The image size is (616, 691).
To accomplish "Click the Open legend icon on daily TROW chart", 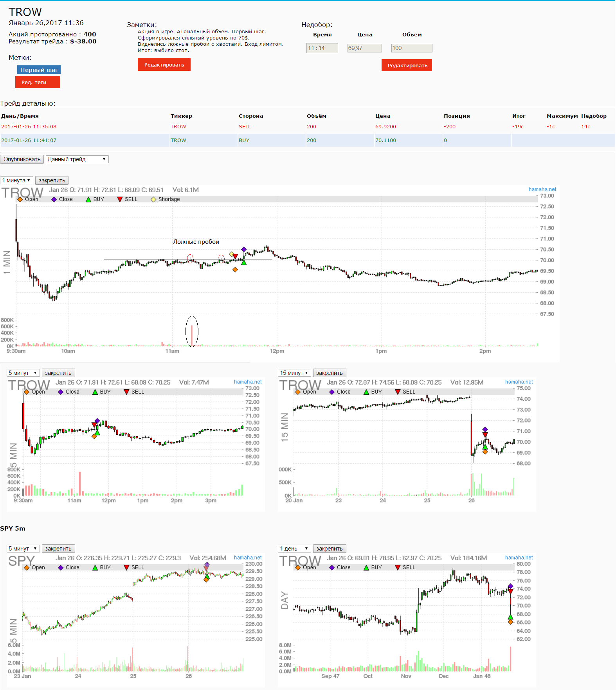I will (x=298, y=568).
